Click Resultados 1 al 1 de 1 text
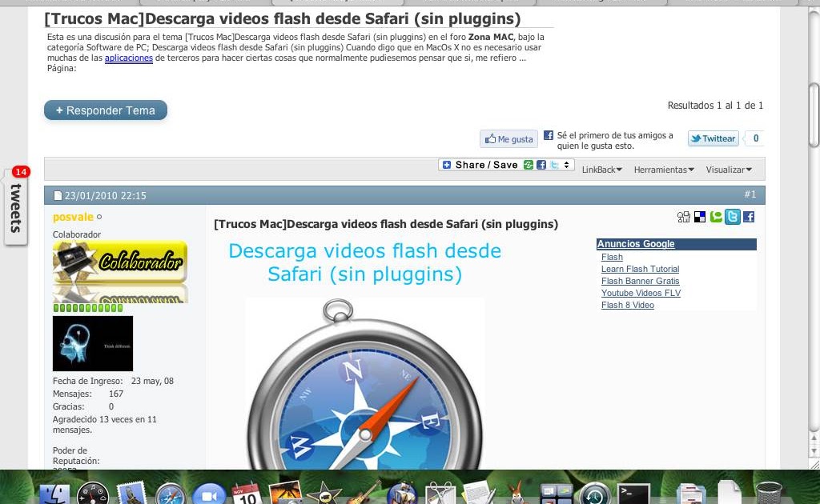 [x=715, y=106]
